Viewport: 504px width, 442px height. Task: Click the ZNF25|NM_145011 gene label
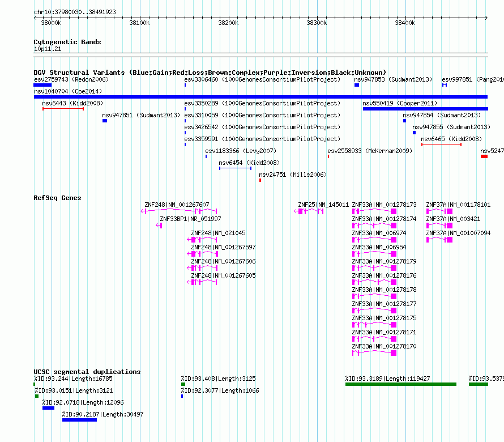(323, 205)
